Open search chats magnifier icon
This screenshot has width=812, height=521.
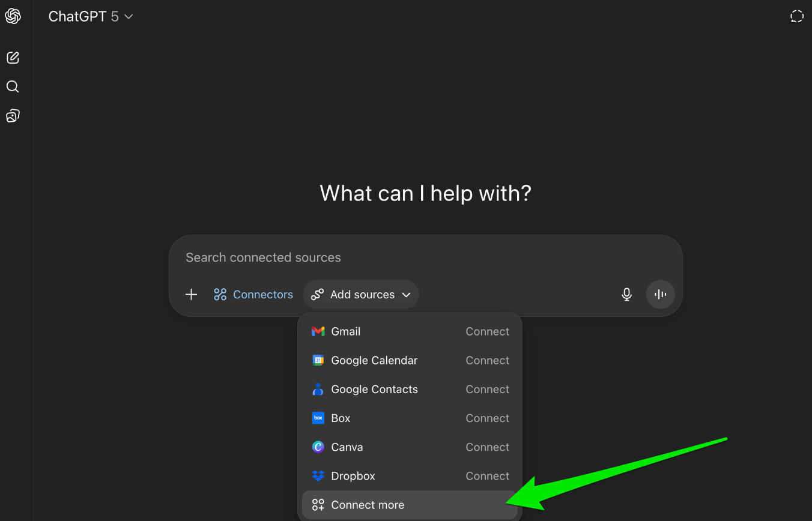coord(13,87)
